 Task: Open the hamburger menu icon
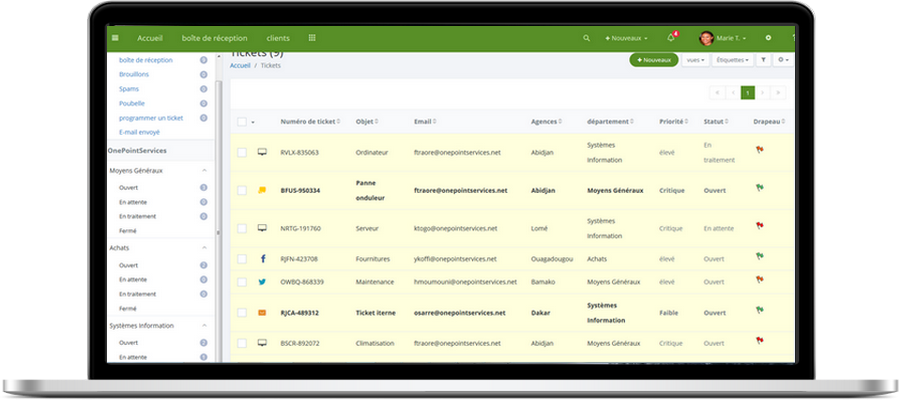[115, 38]
